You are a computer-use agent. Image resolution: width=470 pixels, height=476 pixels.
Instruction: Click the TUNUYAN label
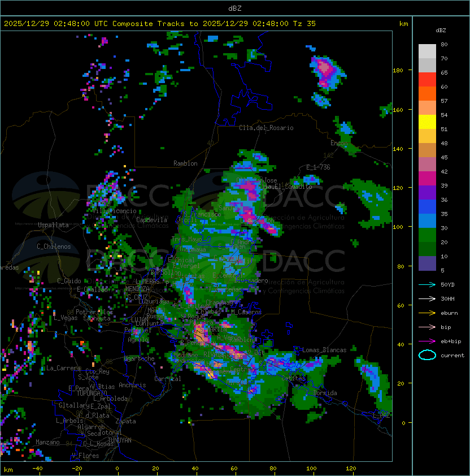120,440
